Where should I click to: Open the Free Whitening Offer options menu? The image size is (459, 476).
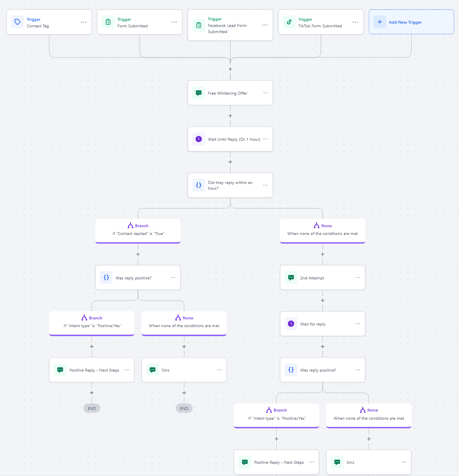(265, 93)
